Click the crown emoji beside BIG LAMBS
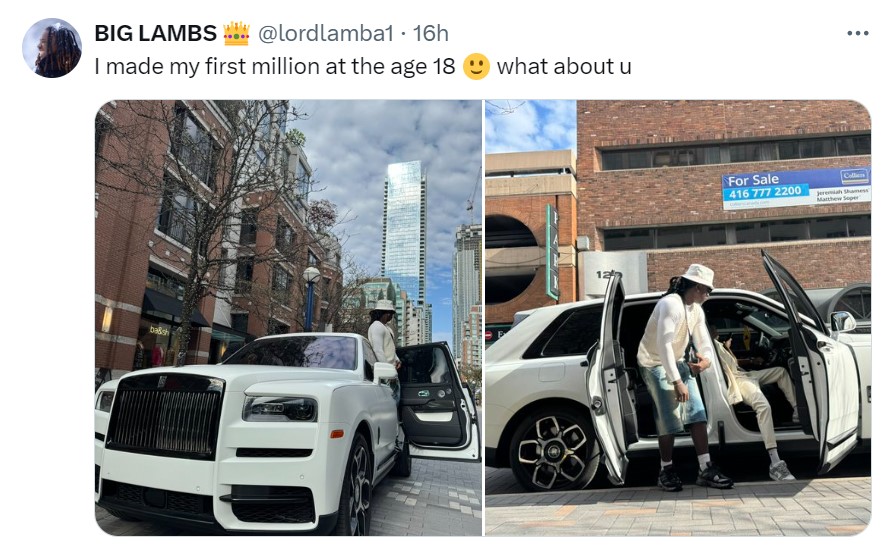Viewport: 885px width, 546px height. [x=236, y=33]
